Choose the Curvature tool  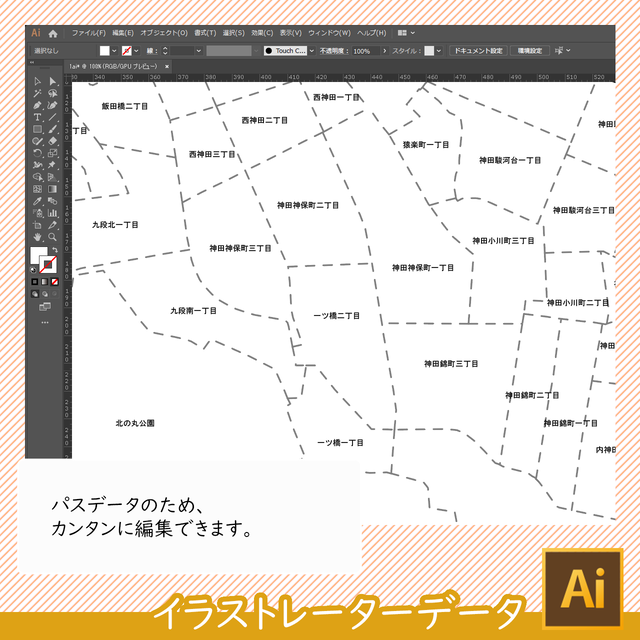pos(52,105)
